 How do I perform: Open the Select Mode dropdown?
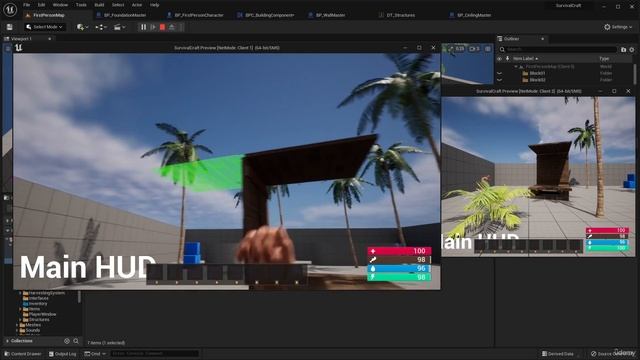click(44, 27)
